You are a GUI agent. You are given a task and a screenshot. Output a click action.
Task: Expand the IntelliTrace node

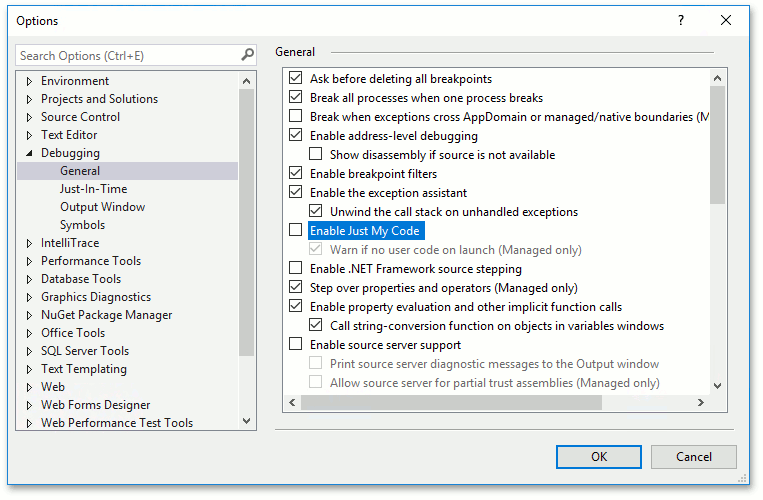pyautogui.click(x=29, y=243)
